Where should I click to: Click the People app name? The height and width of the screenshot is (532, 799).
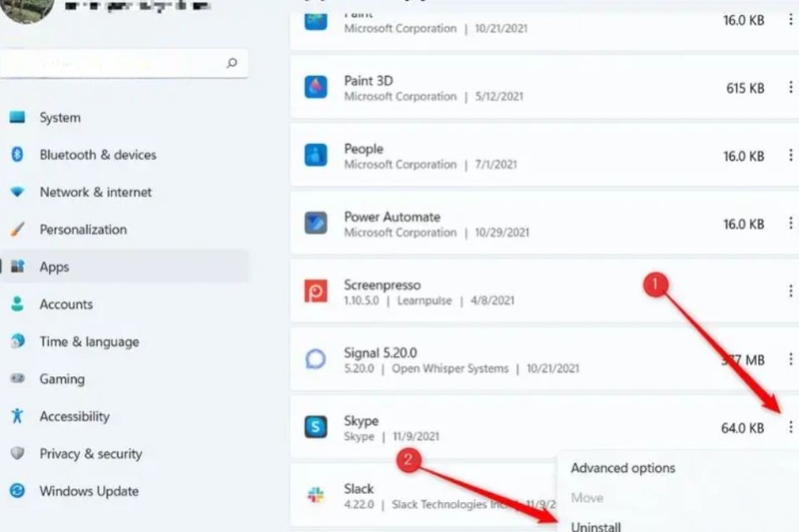(x=364, y=149)
